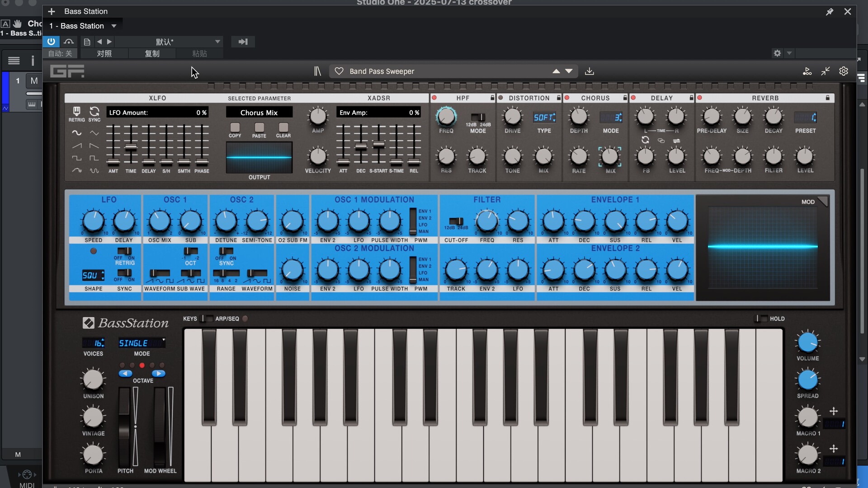Image resolution: width=868 pixels, height=488 pixels.
Task: Change the VOICES count selector
Action: (x=94, y=343)
